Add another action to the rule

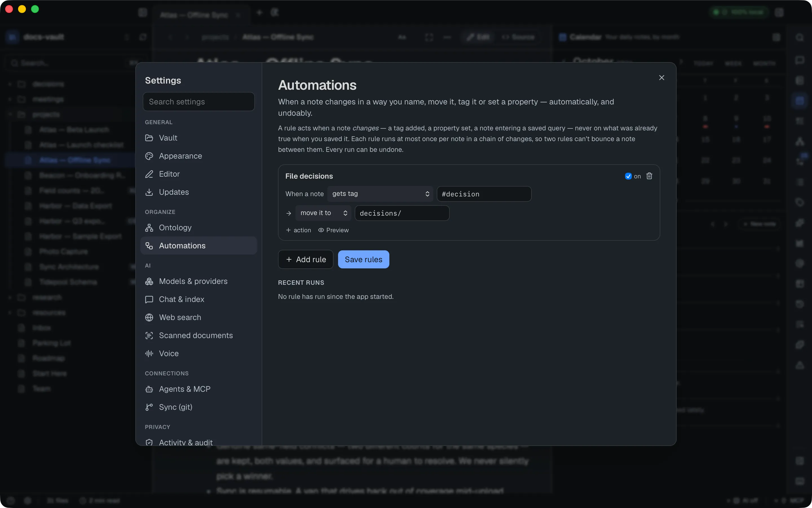[298, 230]
